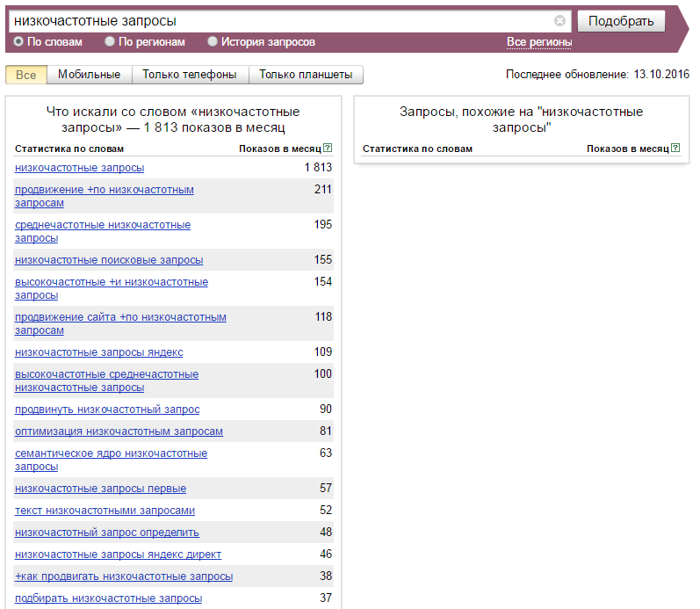This screenshot has height=609, width=700.
Task: Switch to the 'Только планшеты' tab
Action: tap(306, 75)
